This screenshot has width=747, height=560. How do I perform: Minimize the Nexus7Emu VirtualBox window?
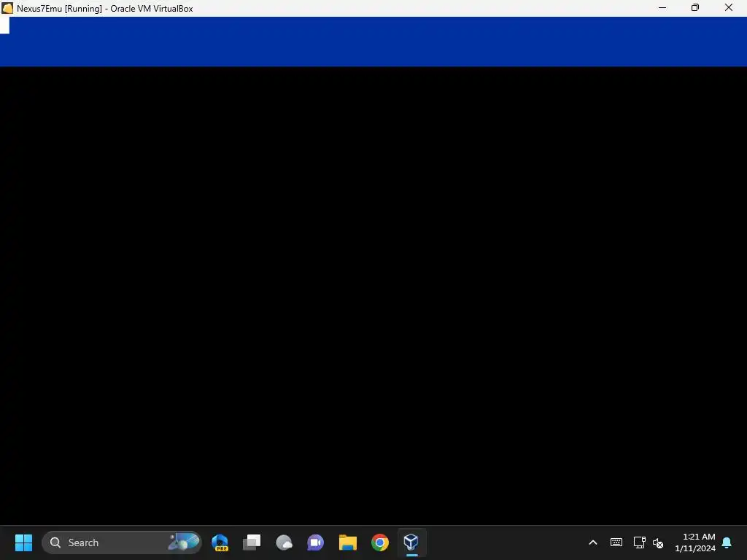(x=662, y=7)
